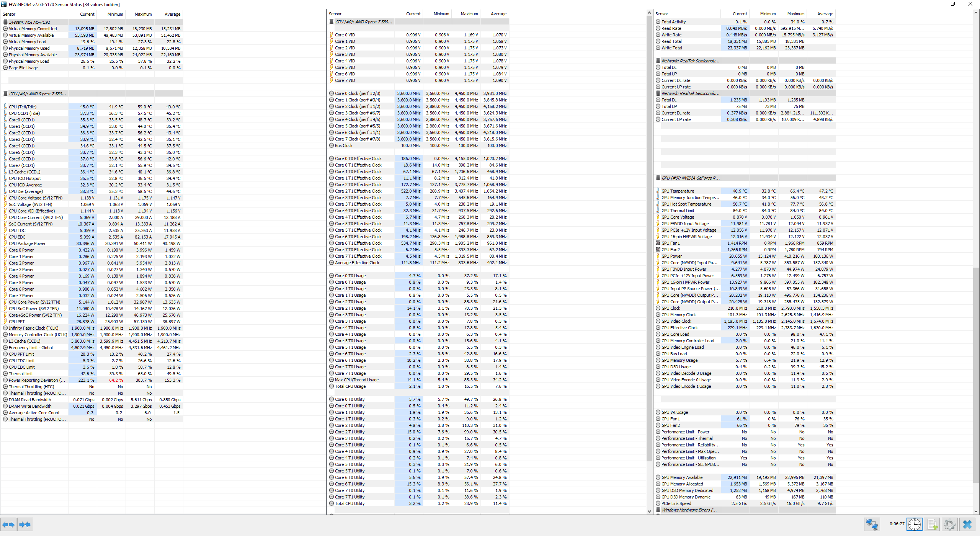Click the right panel scrollbar down arrow
This screenshot has height=536, width=980.
pos(976,511)
